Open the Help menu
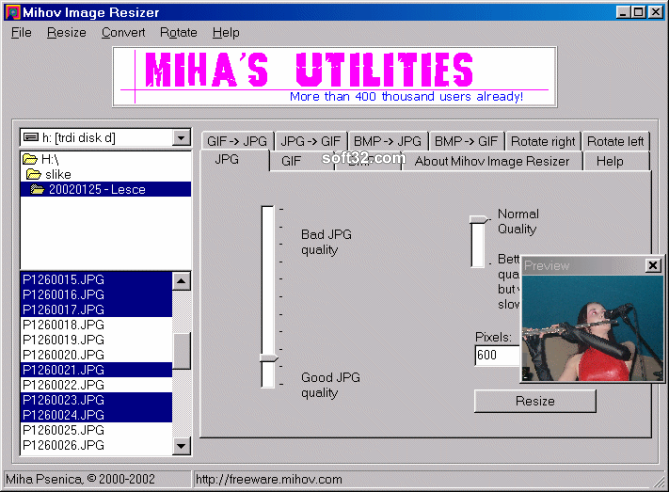Image resolution: width=669 pixels, height=492 pixels. click(x=226, y=32)
